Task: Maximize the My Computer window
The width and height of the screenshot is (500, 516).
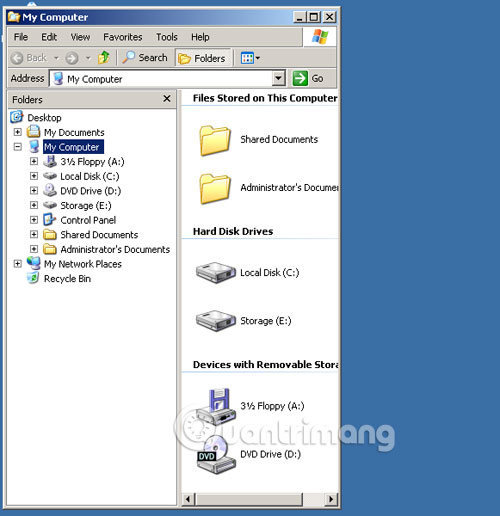Action: (314, 17)
